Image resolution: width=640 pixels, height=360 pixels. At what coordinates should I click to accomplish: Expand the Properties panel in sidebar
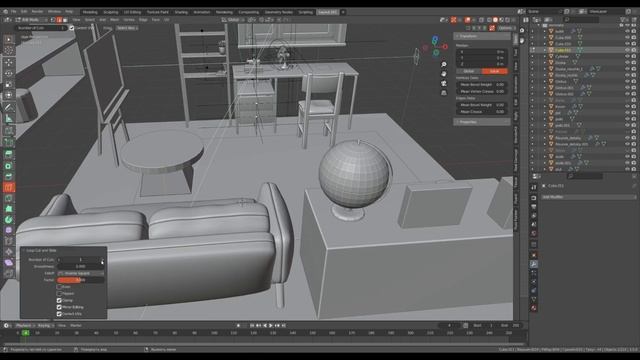481,122
